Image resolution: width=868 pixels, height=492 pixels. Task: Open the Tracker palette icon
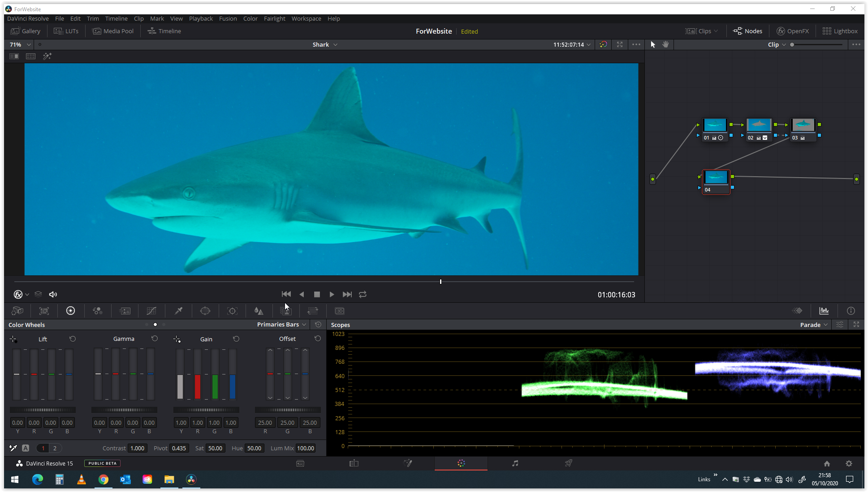click(x=232, y=311)
